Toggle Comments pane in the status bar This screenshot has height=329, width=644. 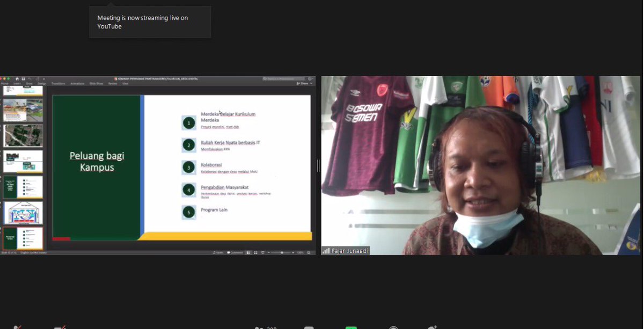(235, 252)
